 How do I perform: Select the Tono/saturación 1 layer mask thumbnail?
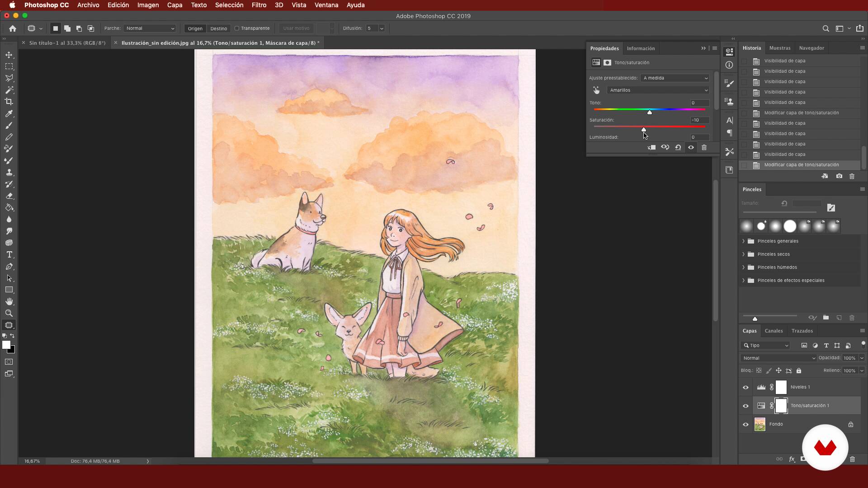pyautogui.click(x=781, y=406)
